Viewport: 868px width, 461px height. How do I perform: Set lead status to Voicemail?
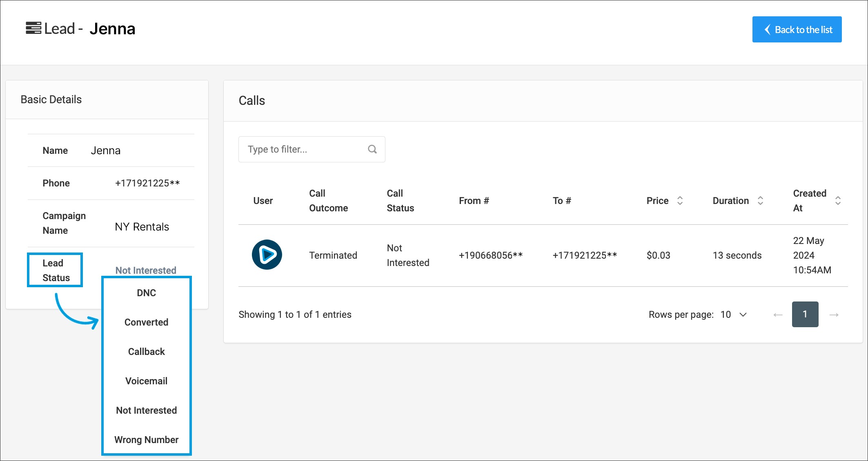[146, 381]
